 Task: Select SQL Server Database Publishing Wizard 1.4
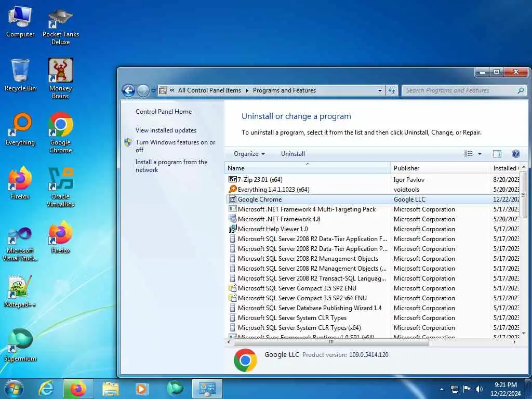372,308
